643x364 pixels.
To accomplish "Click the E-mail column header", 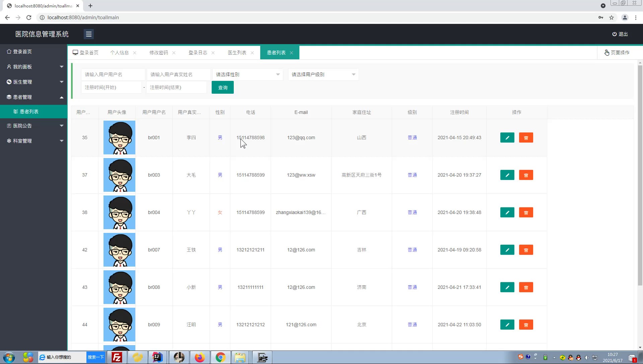I will click(x=301, y=112).
